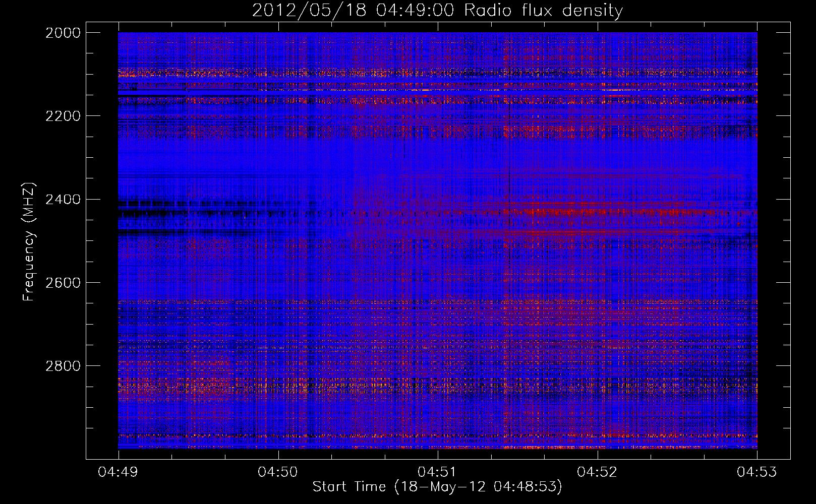Click the plot title '2012/05/18 04:49:00 Radio flux density'
Image resolution: width=816 pixels, height=504 pixels.
pyautogui.click(x=437, y=11)
